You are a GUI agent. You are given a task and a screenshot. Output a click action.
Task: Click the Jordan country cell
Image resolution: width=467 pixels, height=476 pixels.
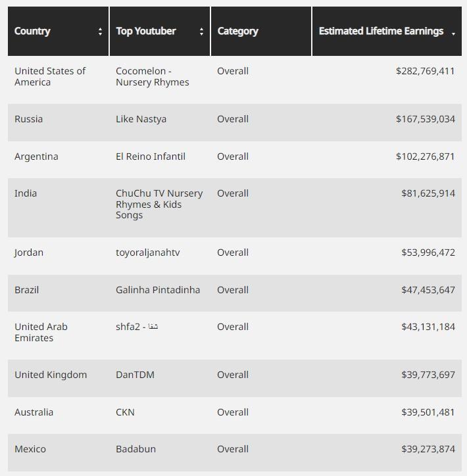pyautogui.click(x=29, y=252)
